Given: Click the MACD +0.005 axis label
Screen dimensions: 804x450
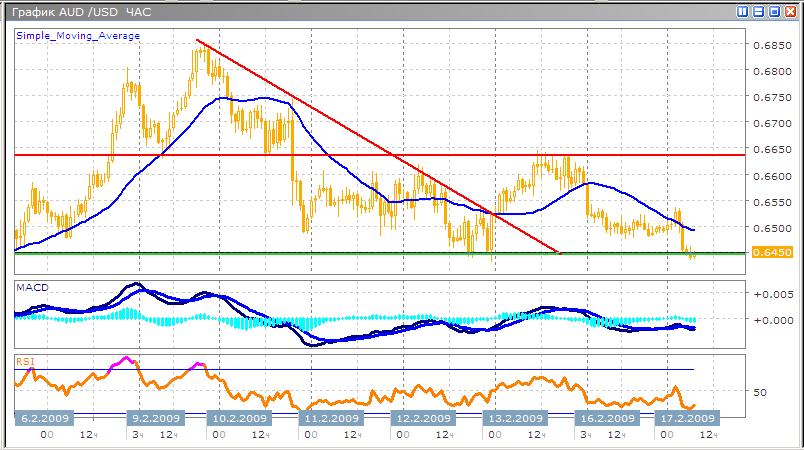Looking at the screenshot, I should 772,295.
